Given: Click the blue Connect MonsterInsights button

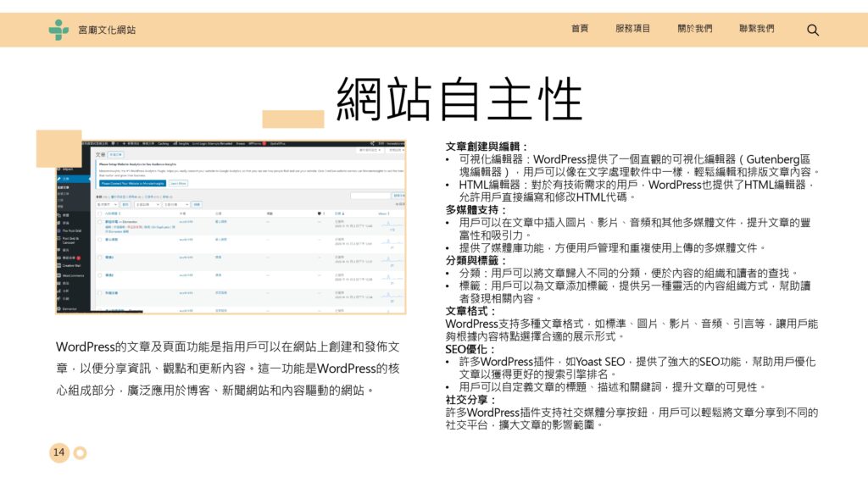Looking at the screenshot, I should pyautogui.click(x=131, y=182).
